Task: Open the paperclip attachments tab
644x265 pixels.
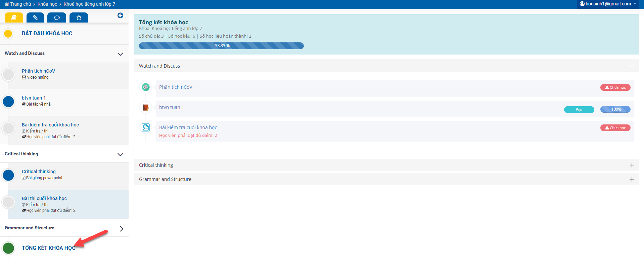Action: coord(35,17)
